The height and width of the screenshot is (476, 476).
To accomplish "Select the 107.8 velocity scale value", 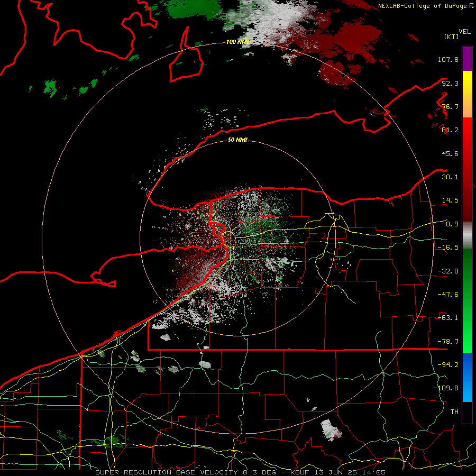I will point(448,59).
